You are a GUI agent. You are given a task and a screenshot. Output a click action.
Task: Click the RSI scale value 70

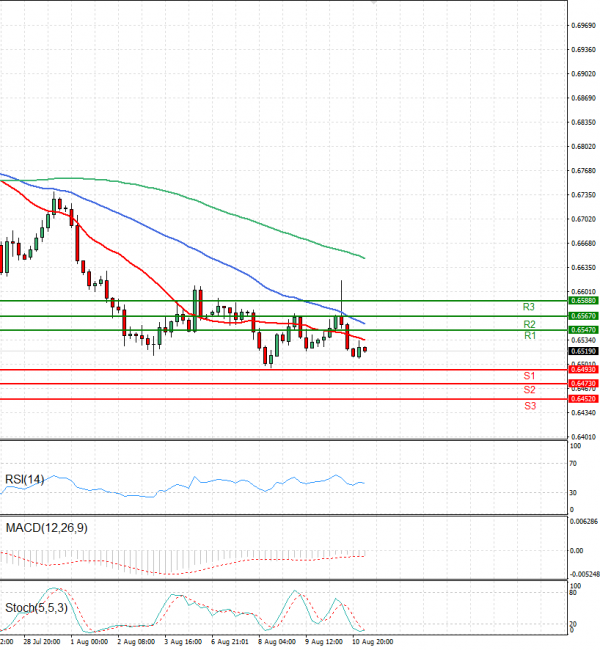(573, 464)
